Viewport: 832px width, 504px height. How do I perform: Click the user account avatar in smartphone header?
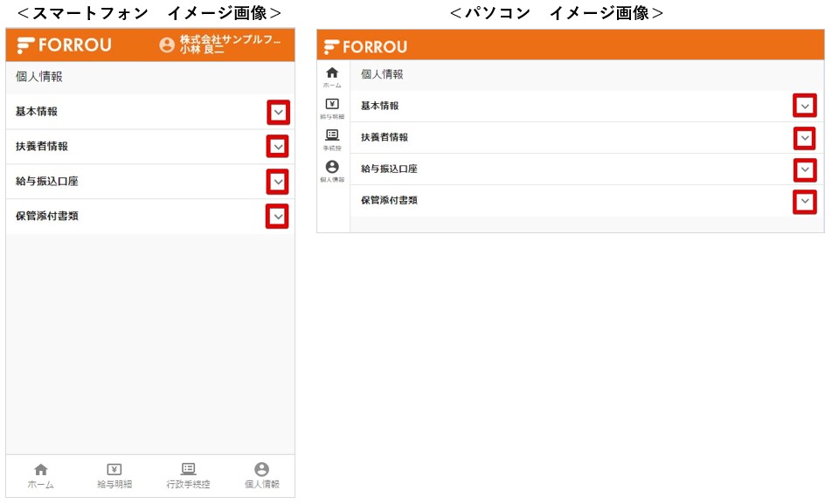click(167, 45)
